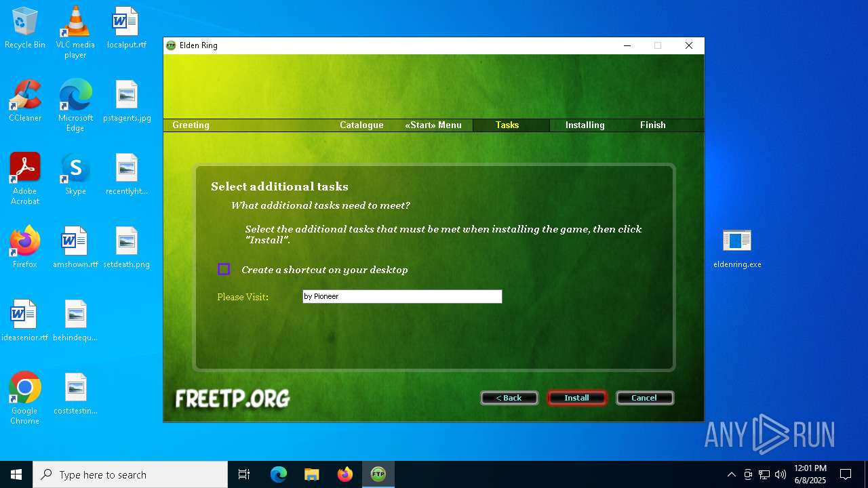Select the coststestin... image file
The width and height of the screenshot is (868, 488).
coord(75,394)
